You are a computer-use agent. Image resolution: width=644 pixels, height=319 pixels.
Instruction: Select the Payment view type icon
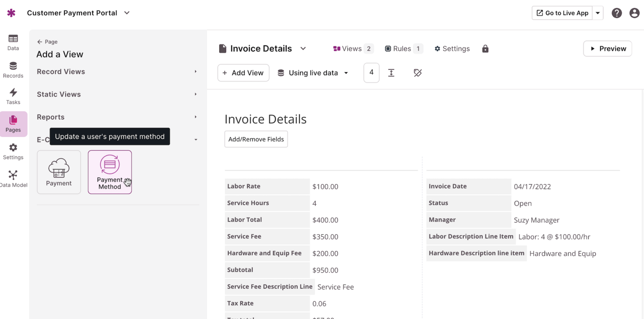tap(59, 172)
